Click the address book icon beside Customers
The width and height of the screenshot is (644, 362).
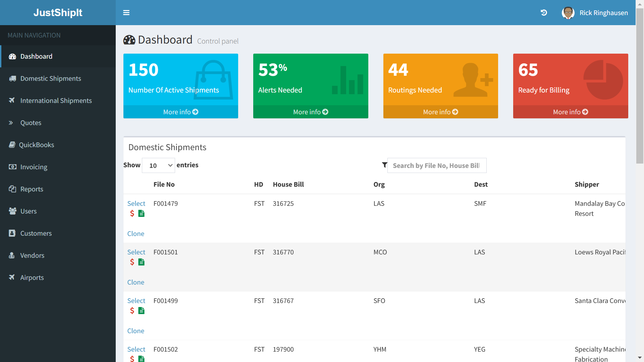point(12,233)
